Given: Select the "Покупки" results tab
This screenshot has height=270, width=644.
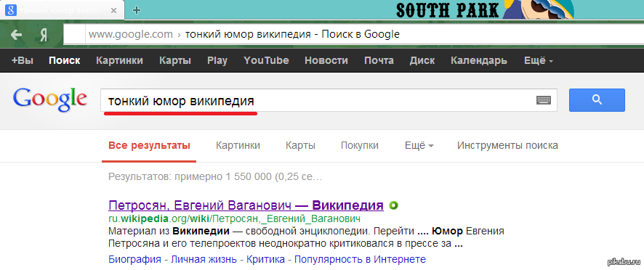Looking at the screenshot, I should click(360, 145).
